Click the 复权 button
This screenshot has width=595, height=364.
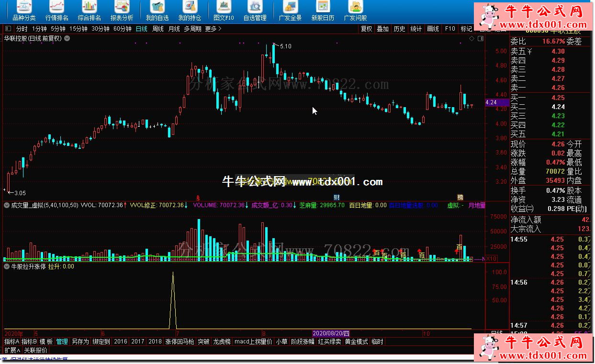point(367,29)
